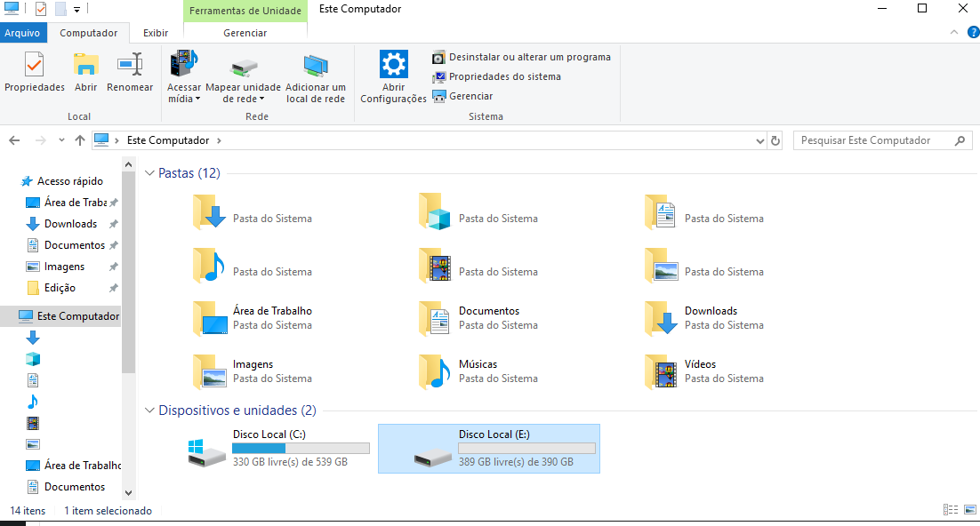Switch to details view in status bar
The image size is (980, 526).
pos(951,510)
